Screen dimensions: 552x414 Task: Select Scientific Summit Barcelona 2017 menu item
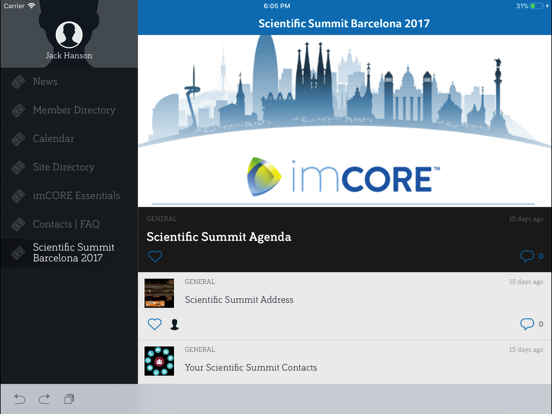click(x=69, y=253)
